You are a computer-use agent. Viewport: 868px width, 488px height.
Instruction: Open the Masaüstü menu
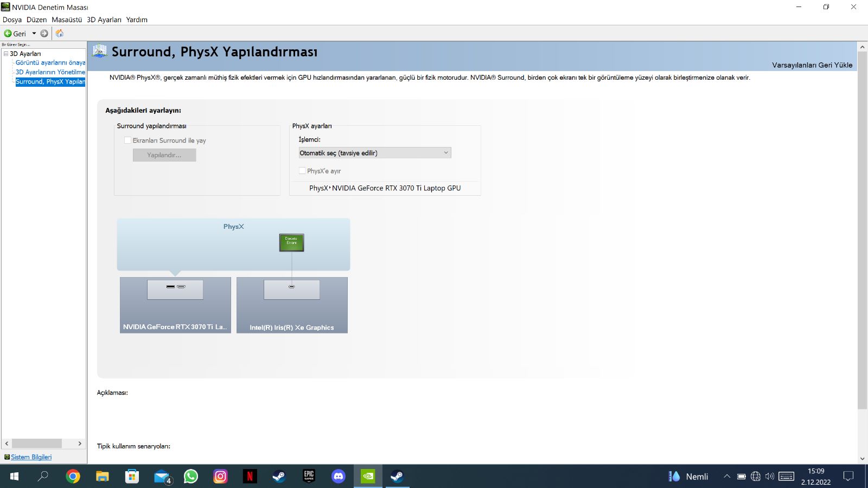click(67, 20)
